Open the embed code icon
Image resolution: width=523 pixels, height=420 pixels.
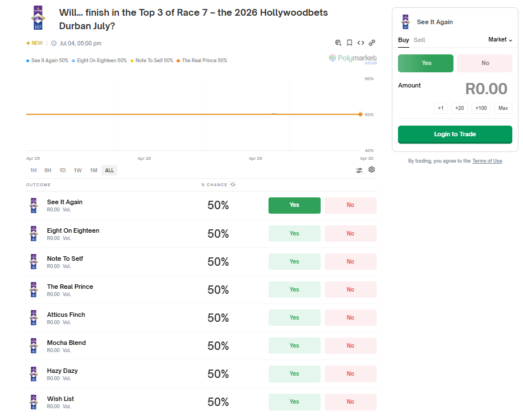click(360, 43)
